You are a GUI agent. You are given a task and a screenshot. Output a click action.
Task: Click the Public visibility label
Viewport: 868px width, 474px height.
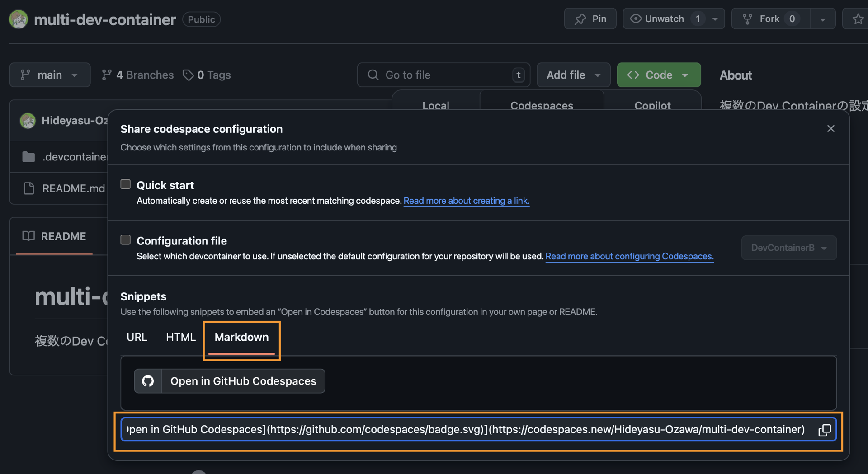pos(202,19)
